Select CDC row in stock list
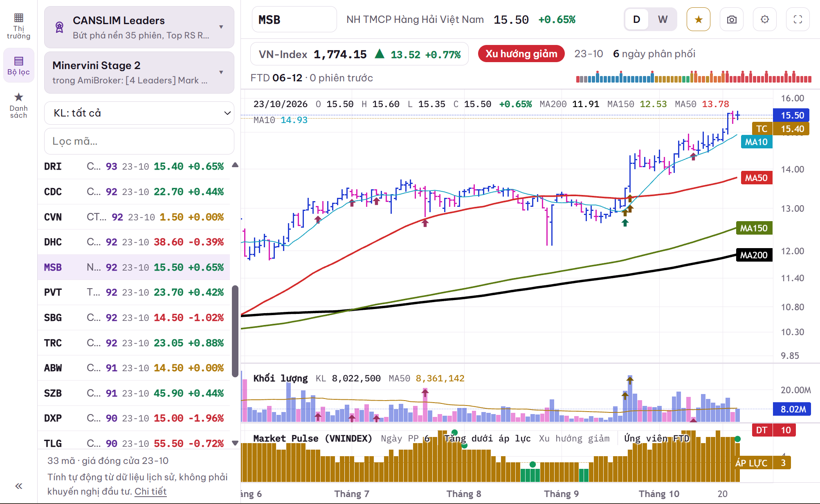 (134, 192)
